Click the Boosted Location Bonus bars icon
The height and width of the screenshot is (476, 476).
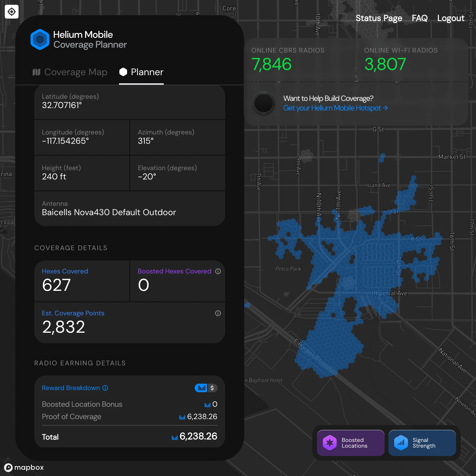click(208, 405)
